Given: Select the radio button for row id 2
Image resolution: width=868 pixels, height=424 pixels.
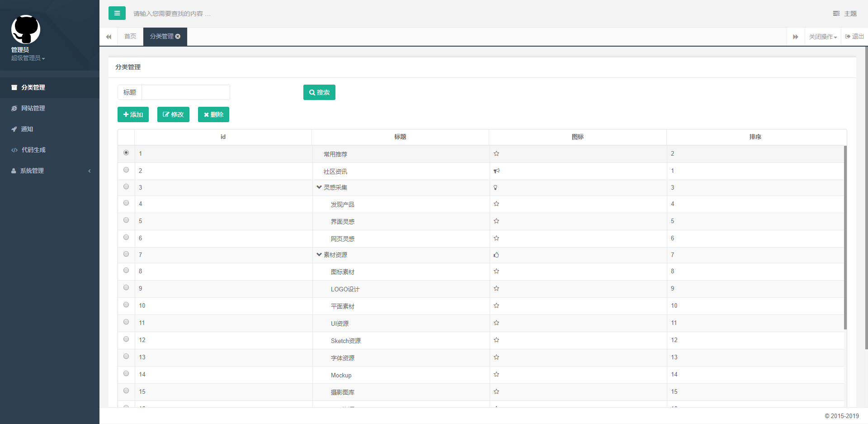Looking at the screenshot, I should click(x=126, y=170).
